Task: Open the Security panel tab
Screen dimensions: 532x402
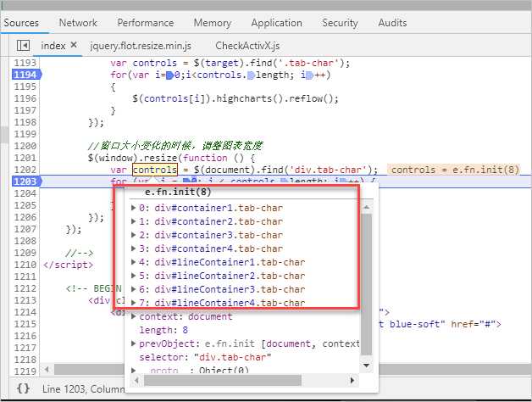Action: [340, 23]
